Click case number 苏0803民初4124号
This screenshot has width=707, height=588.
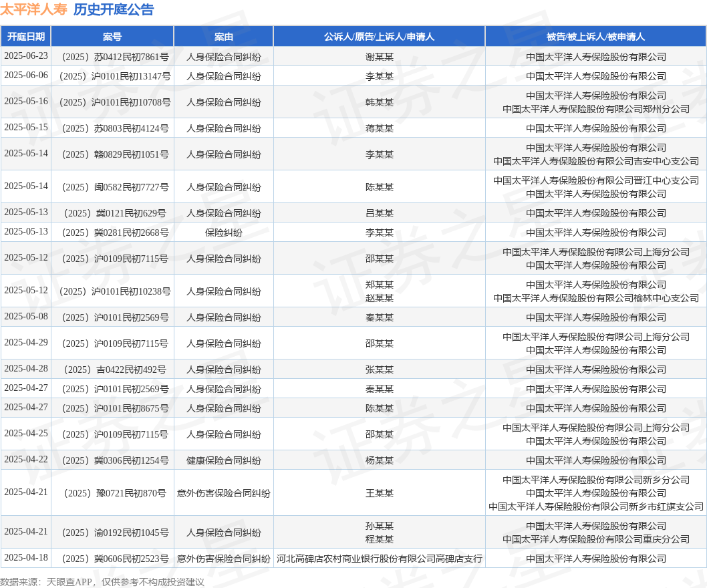[115, 128]
